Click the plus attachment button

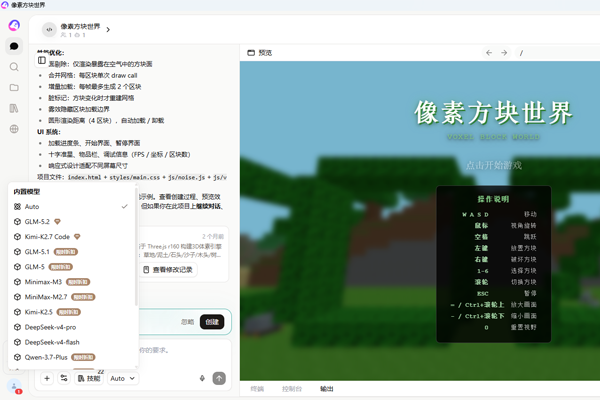point(47,378)
